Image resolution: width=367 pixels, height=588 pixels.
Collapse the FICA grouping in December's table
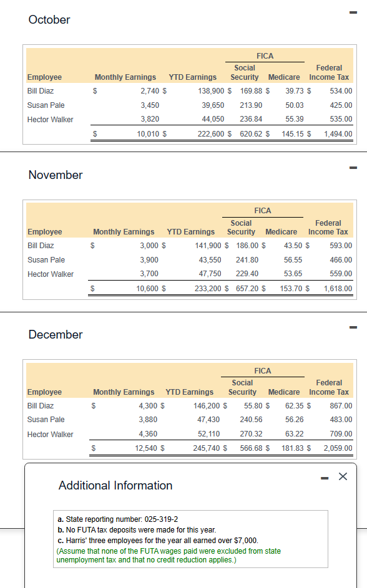click(x=262, y=370)
